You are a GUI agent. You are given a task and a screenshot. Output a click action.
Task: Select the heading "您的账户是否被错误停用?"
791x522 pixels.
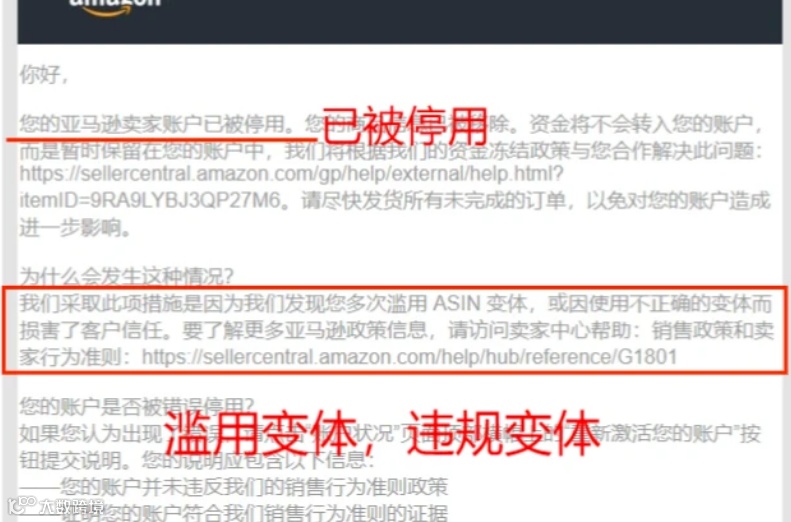click(x=136, y=405)
